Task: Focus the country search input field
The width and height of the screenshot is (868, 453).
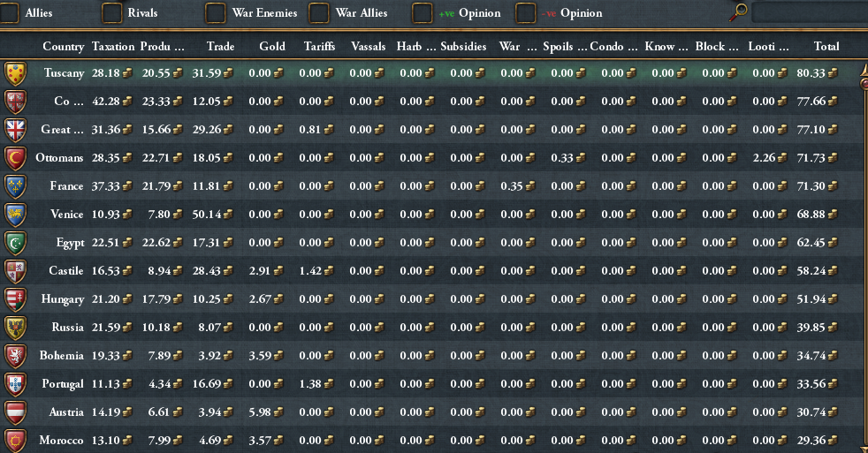Action: 810,12
